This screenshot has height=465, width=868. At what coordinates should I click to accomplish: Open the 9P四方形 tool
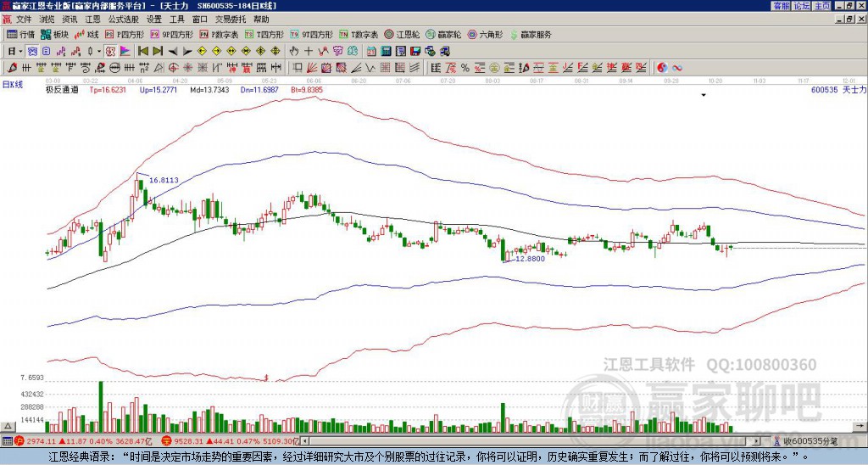(171, 34)
